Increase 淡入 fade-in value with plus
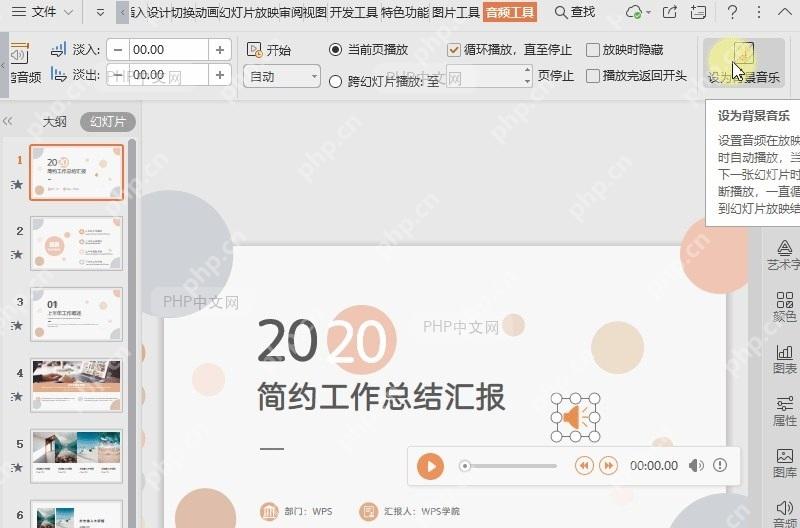 coord(220,50)
